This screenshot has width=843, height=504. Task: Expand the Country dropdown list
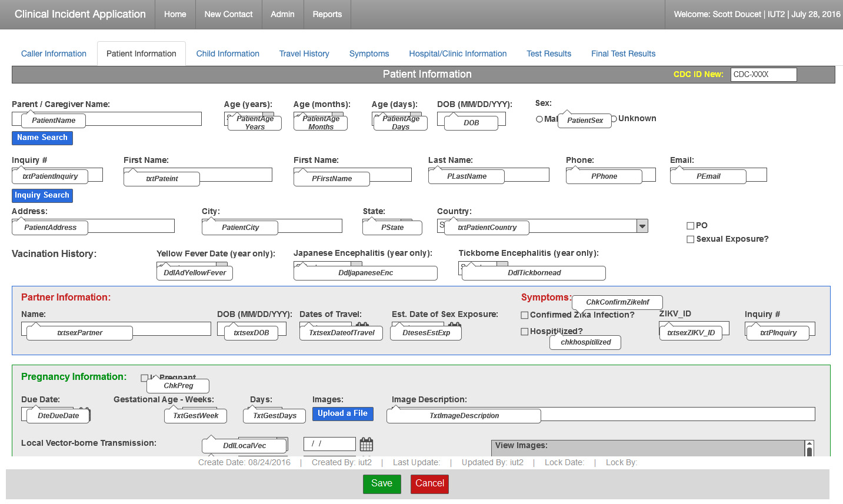[x=642, y=226]
